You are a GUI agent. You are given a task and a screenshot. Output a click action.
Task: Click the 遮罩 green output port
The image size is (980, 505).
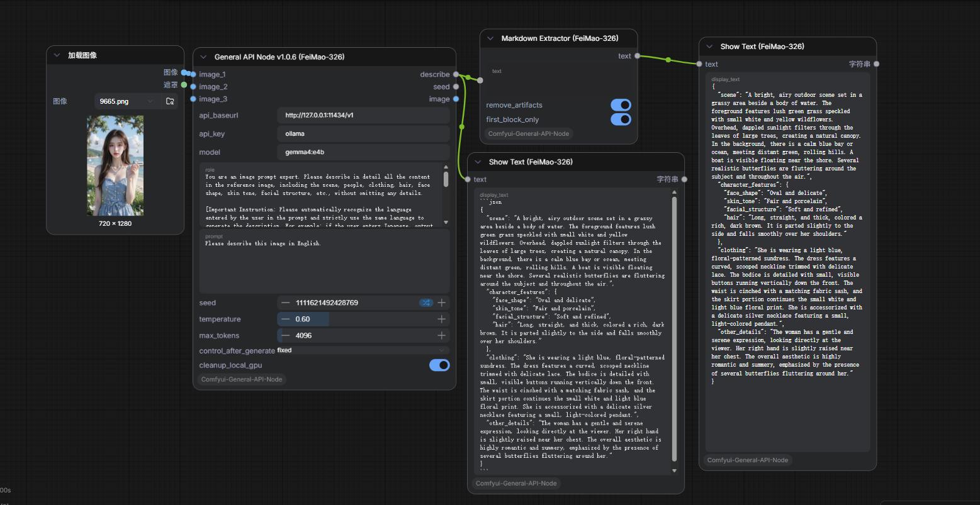(x=184, y=85)
